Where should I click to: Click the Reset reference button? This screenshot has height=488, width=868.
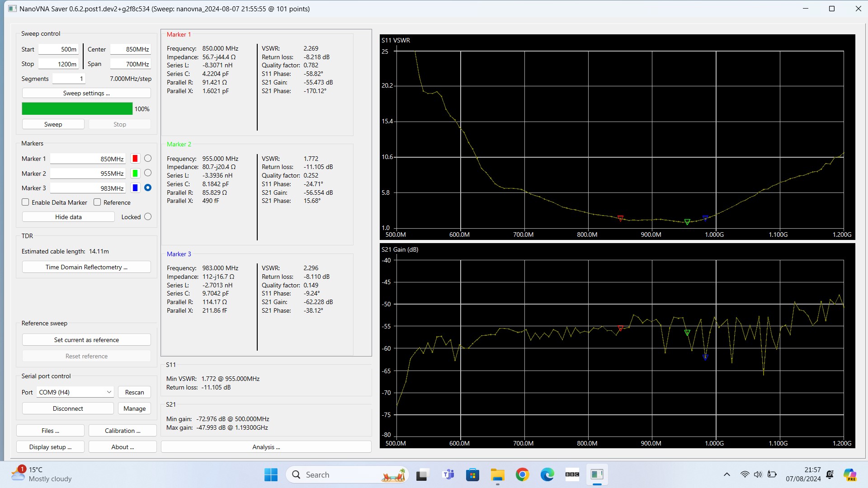(86, 356)
